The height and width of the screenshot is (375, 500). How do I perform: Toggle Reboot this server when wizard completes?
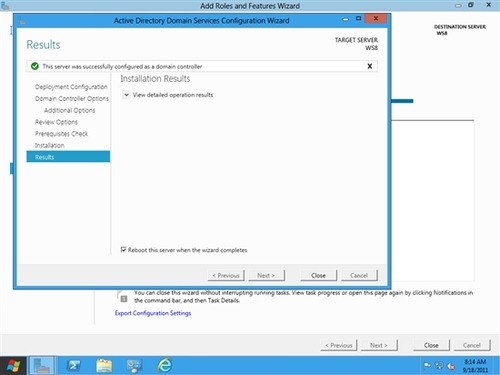(x=123, y=250)
